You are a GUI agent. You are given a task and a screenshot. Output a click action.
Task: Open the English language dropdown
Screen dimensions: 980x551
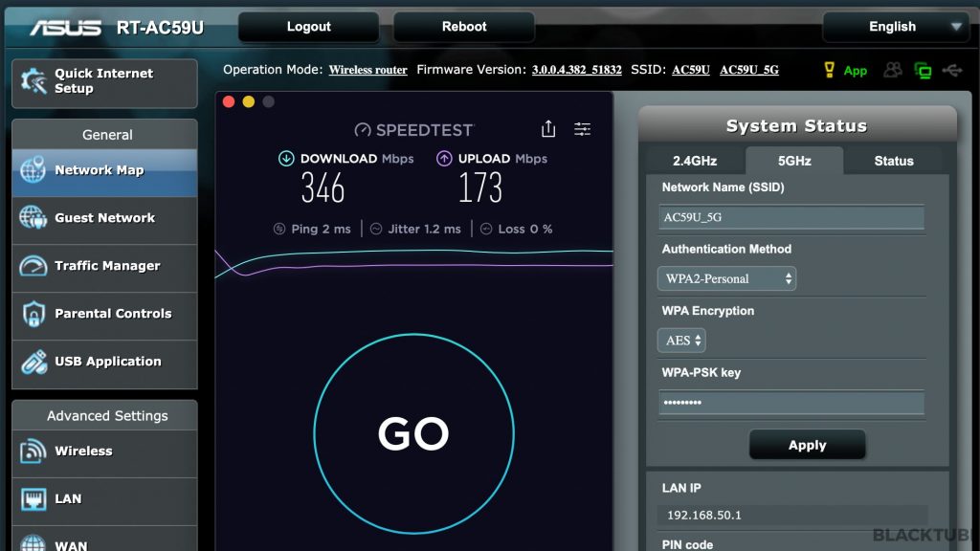coord(896,27)
